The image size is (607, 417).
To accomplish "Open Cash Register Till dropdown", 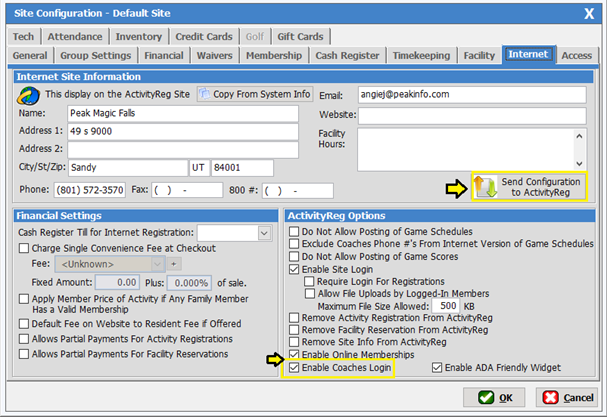I will [x=264, y=233].
